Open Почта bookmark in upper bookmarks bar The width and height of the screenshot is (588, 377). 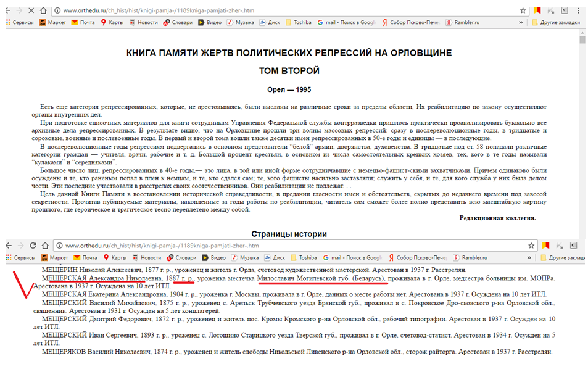coord(83,22)
